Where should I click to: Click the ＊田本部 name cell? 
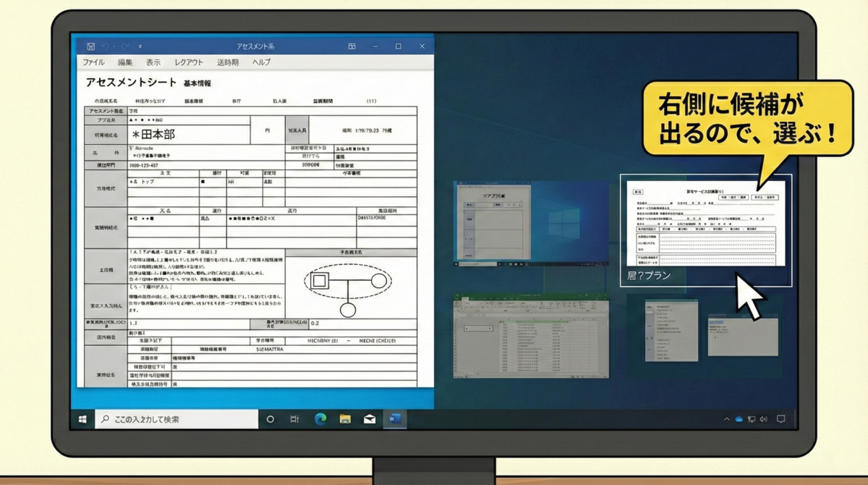[x=188, y=134]
